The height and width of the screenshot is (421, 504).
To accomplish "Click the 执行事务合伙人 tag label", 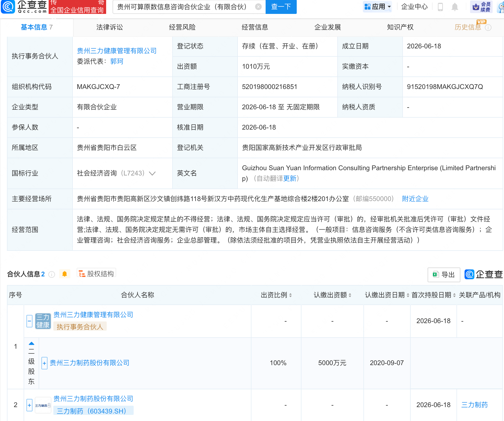I will [80, 327].
